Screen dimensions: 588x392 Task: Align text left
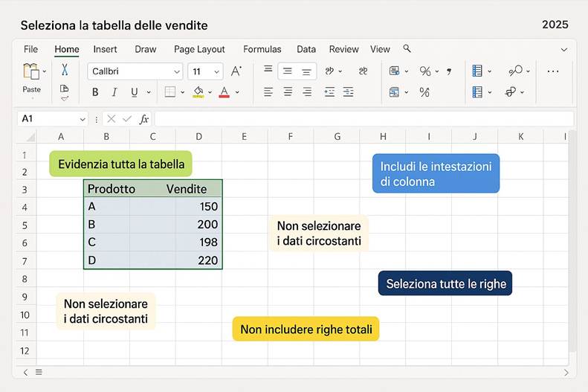tap(268, 92)
